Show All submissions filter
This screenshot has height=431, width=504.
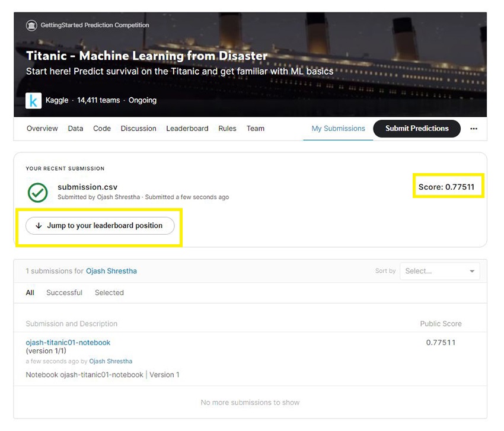point(30,292)
